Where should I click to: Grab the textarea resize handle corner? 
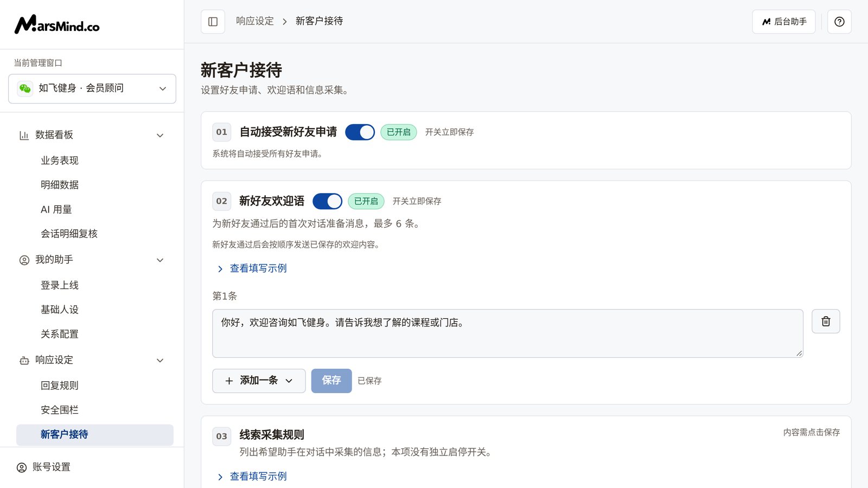click(x=799, y=354)
